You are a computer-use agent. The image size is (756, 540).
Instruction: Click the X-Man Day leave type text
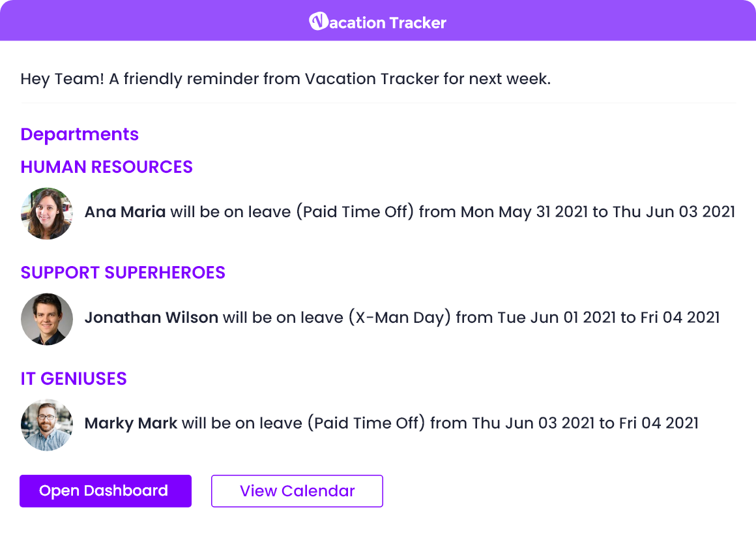click(x=400, y=318)
